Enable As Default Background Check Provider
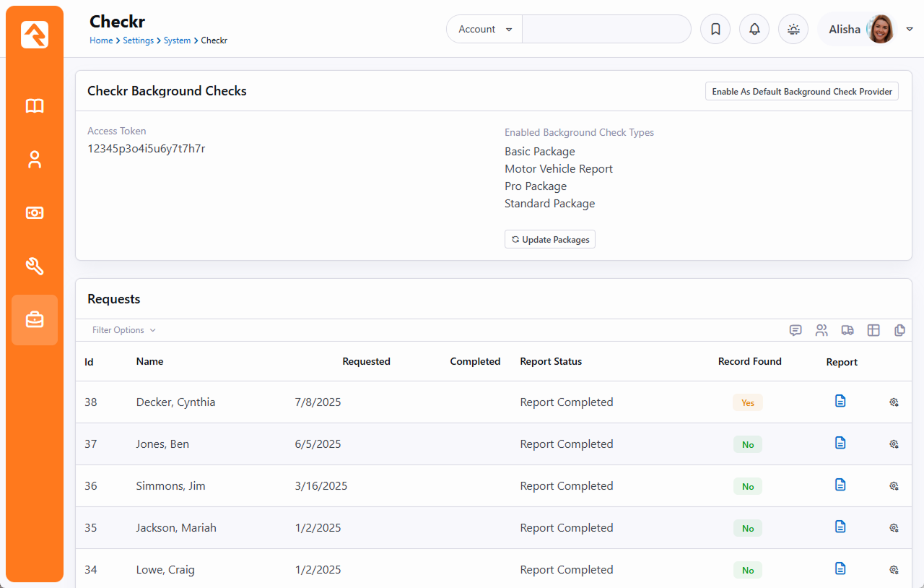This screenshot has width=924, height=588. 801,92
